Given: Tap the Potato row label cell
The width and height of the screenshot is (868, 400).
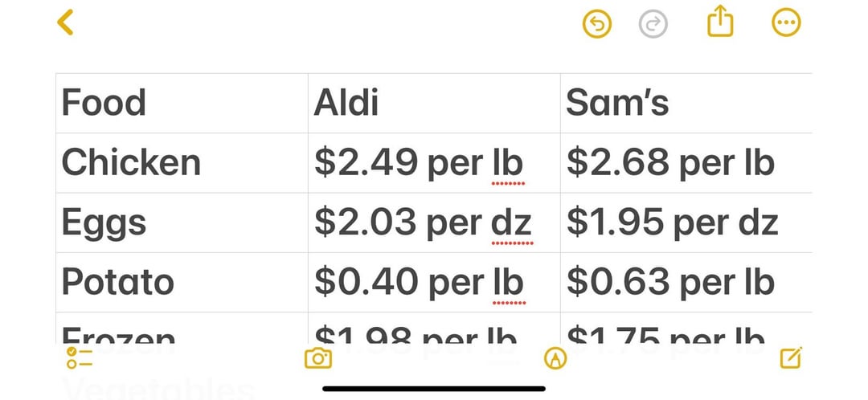Looking at the screenshot, I should pos(182,283).
